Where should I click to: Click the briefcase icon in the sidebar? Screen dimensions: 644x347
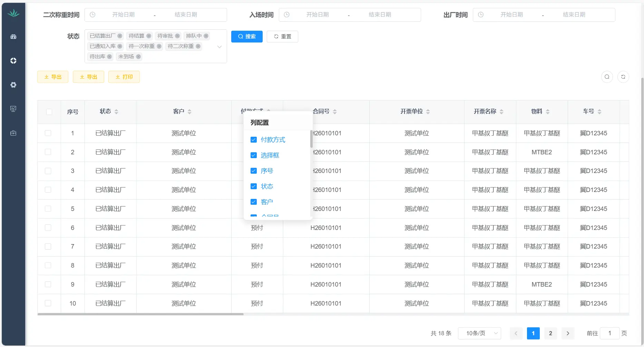pyautogui.click(x=13, y=133)
